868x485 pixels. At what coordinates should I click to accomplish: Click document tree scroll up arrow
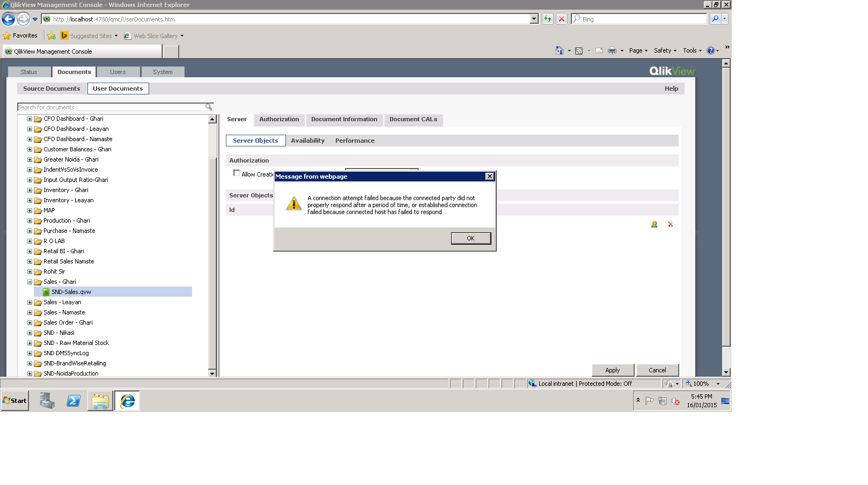point(212,119)
